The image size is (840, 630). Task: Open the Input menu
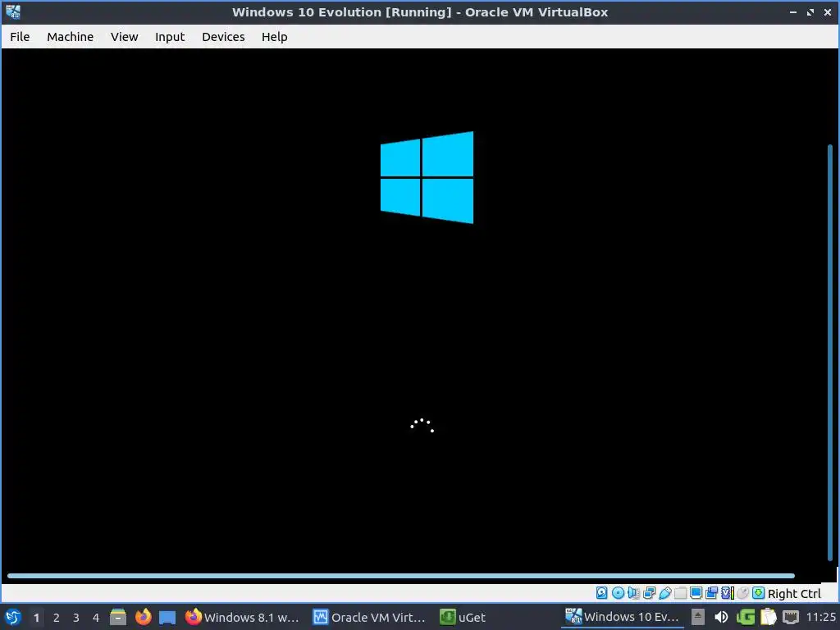coord(170,36)
